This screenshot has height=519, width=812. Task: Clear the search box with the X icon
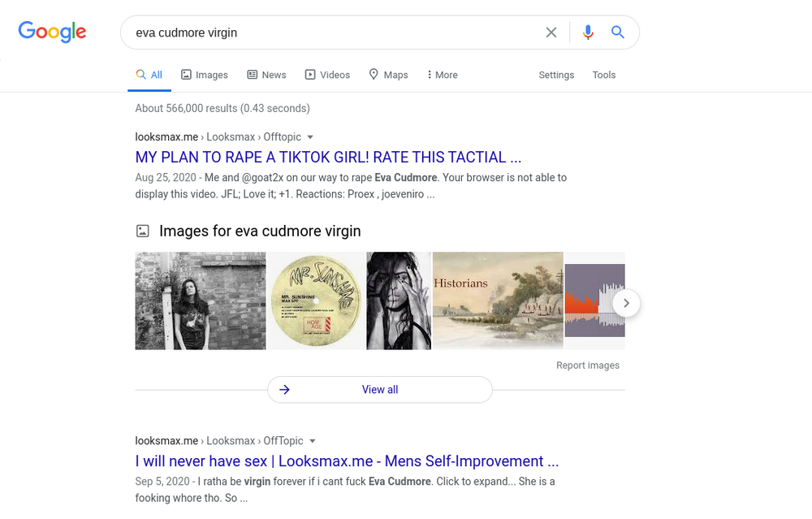pos(551,32)
